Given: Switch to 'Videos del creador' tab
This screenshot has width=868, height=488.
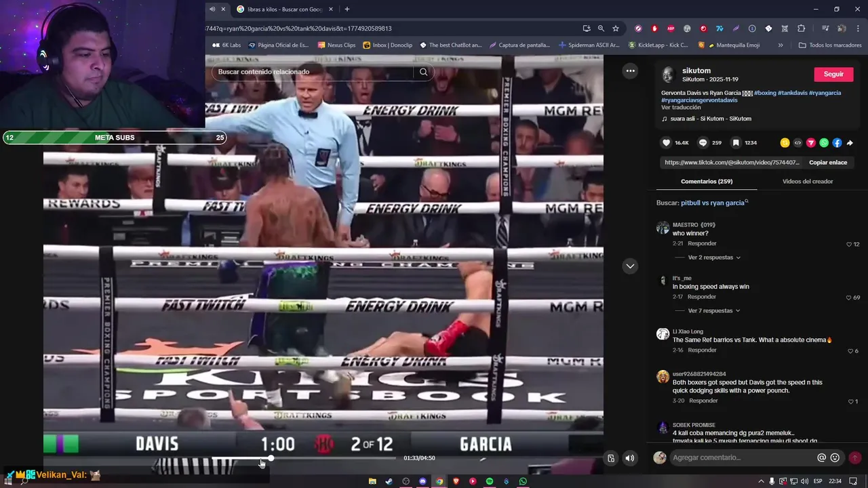Looking at the screenshot, I should [x=808, y=182].
